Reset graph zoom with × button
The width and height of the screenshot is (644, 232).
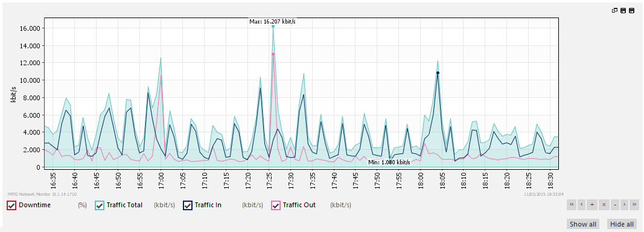coord(604,204)
